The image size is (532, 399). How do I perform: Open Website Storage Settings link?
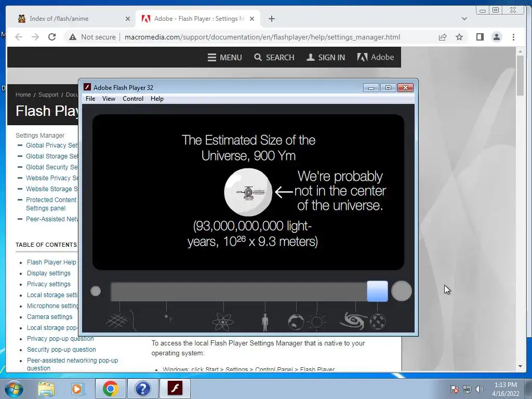click(x=52, y=189)
